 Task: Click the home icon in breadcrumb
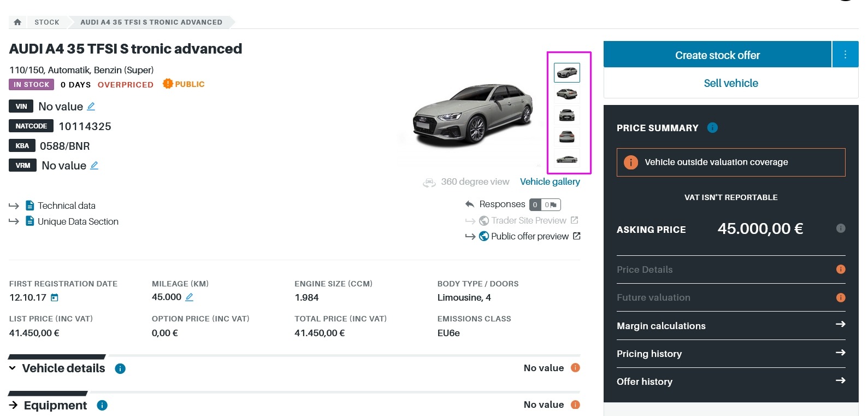[x=17, y=22]
